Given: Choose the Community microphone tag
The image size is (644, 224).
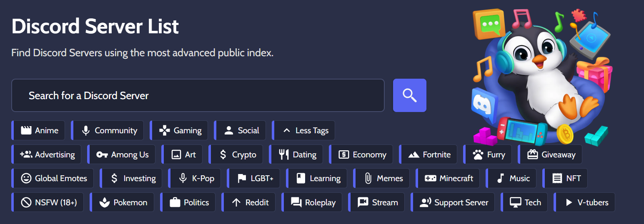Looking at the screenshot, I should tap(107, 130).
